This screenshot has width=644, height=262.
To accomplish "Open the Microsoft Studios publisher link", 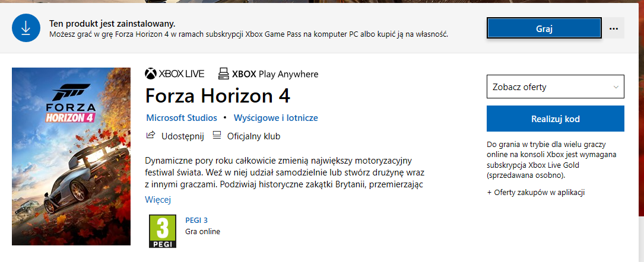I will 182,118.
